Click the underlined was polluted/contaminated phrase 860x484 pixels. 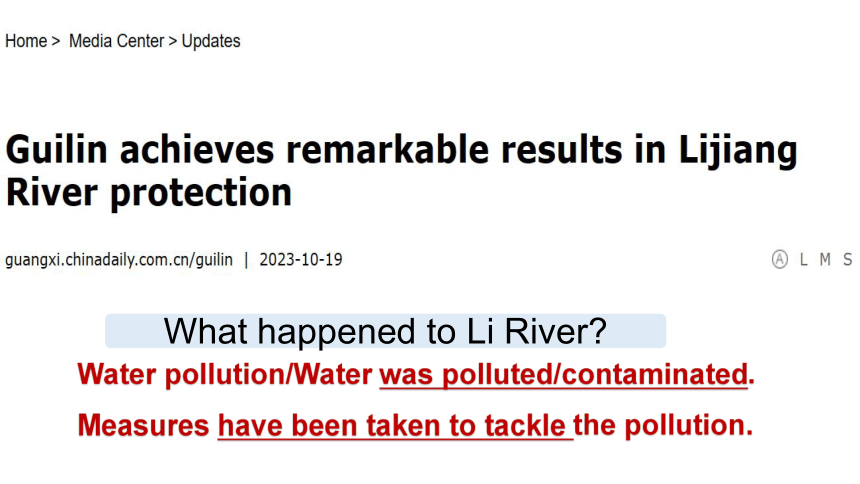[x=563, y=375]
